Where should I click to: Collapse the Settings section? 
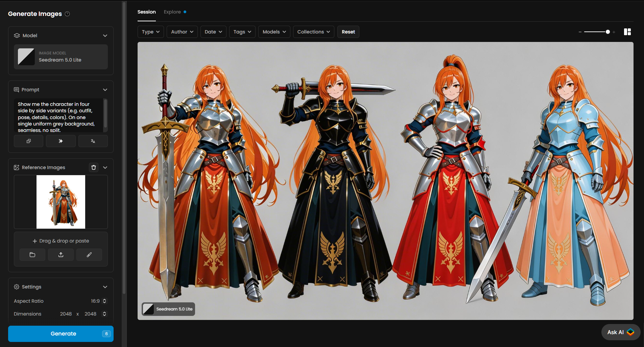[x=105, y=287]
